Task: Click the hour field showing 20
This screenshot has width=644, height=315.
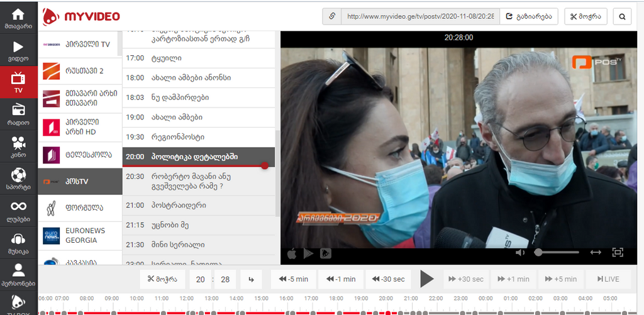Action: (x=201, y=279)
